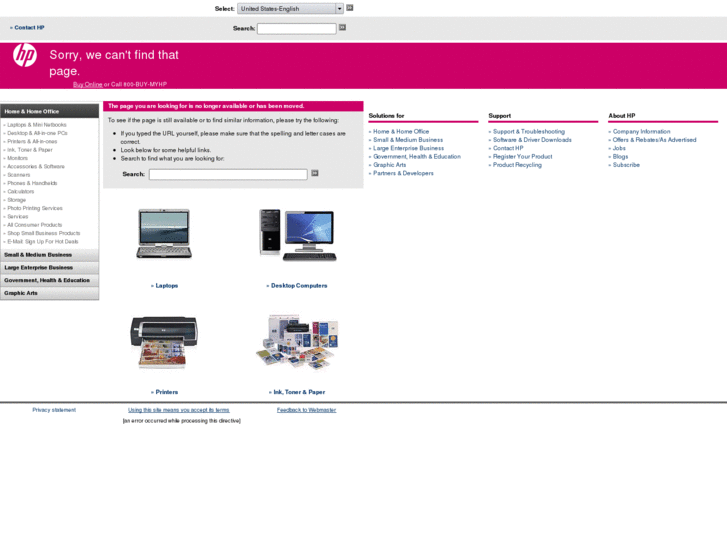The width and height of the screenshot is (727, 545).
Task: Open All Consumer Products sidebar link
Action: tap(34, 225)
